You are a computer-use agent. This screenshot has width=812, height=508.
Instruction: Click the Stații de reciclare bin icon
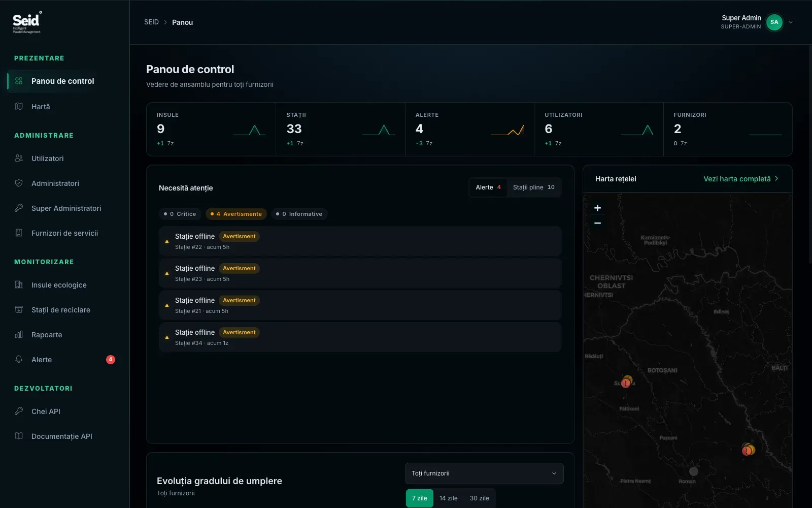pyautogui.click(x=19, y=309)
